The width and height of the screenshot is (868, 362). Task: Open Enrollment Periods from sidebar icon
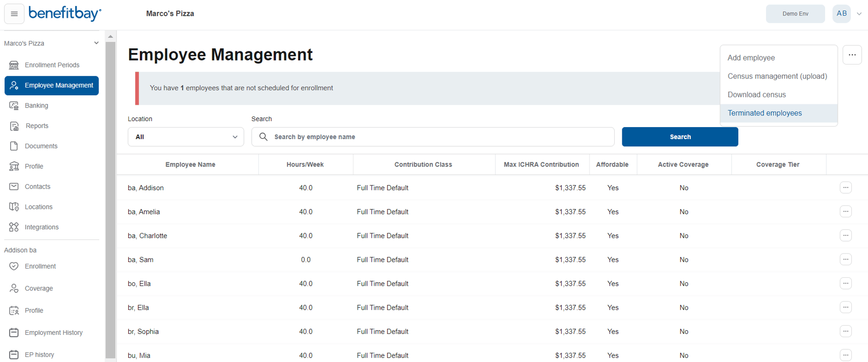(14, 65)
